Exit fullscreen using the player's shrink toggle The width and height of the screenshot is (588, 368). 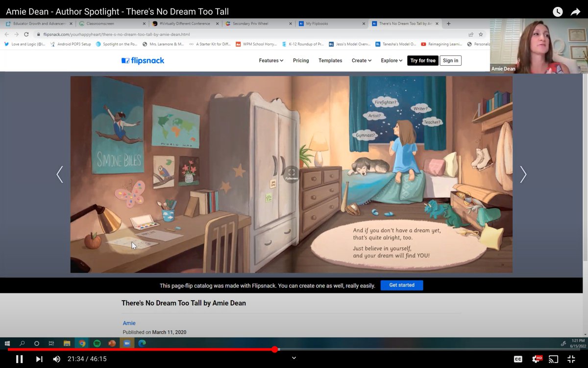pos(570,359)
